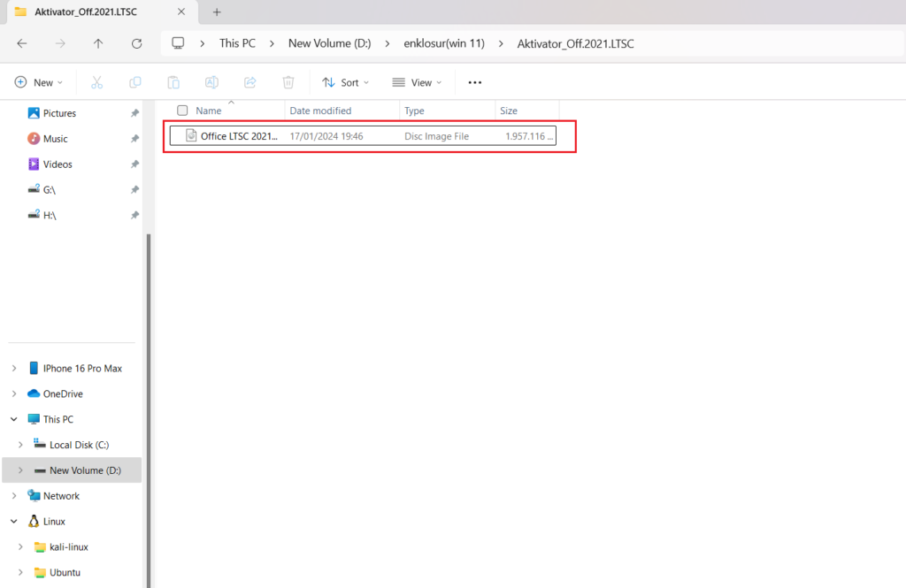The height and width of the screenshot is (588, 906).
Task: Click the pin icon next to G:\
Action: [x=134, y=189]
